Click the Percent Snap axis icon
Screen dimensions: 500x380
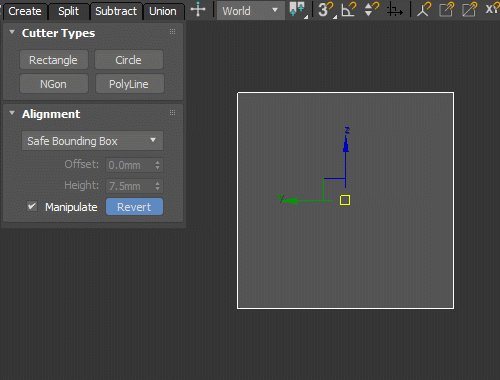point(395,10)
